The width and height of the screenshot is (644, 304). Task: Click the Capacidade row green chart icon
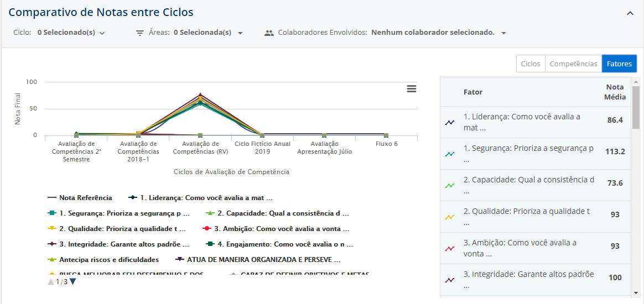point(450,185)
